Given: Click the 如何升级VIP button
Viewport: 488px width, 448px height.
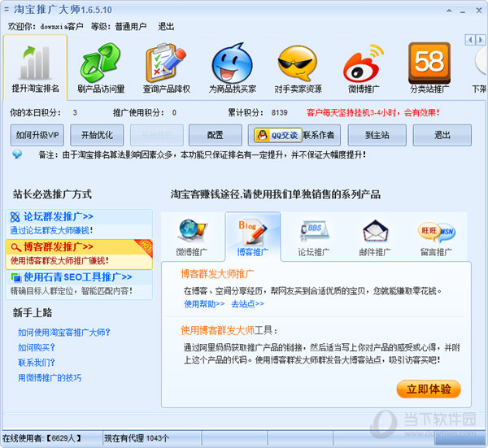Looking at the screenshot, I should click(x=37, y=135).
